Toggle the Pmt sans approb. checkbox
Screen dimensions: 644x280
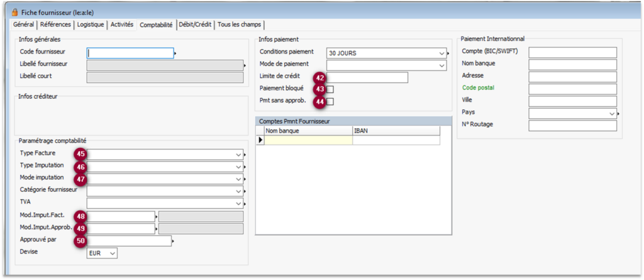(x=330, y=101)
